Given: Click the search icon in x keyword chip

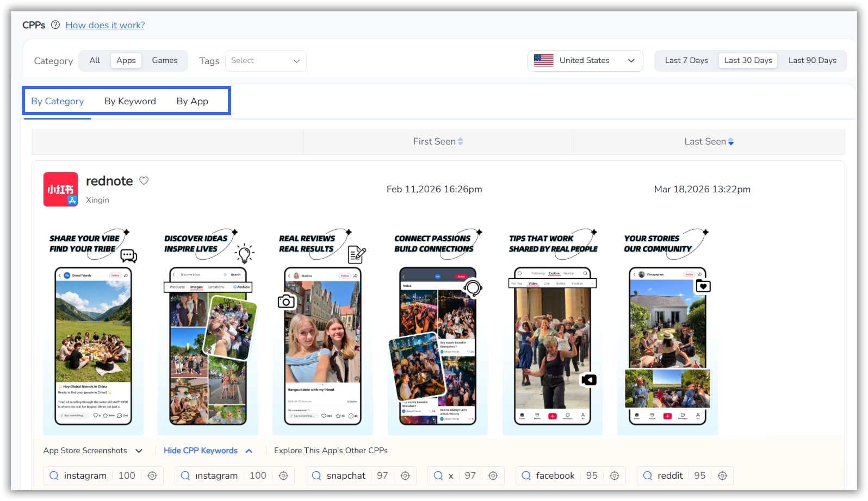Looking at the screenshot, I should (438, 475).
